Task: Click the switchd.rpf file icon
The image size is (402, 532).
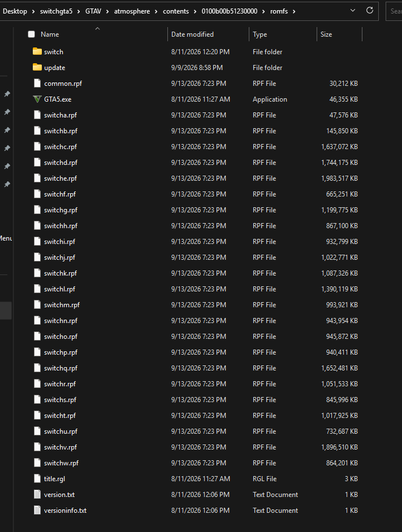Action: coord(37,163)
